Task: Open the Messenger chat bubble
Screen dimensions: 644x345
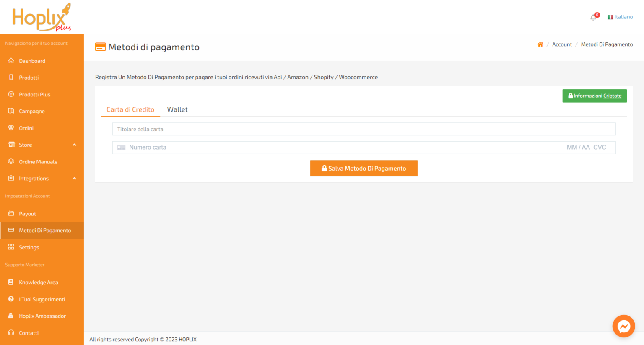Action: 623,326
